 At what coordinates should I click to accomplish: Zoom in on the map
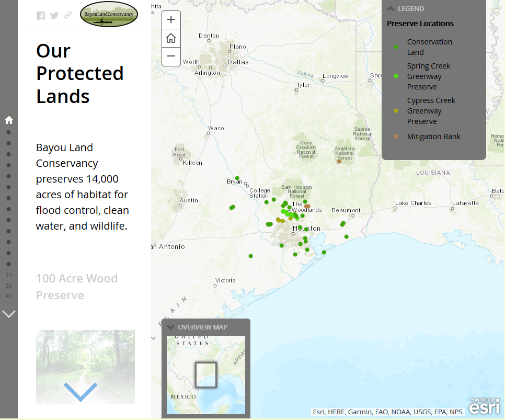click(171, 20)
